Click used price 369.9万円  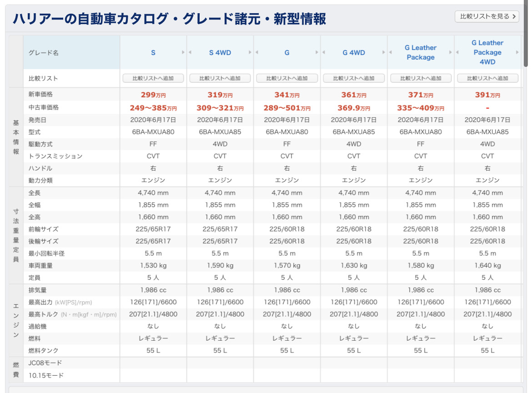click(354, 108)
